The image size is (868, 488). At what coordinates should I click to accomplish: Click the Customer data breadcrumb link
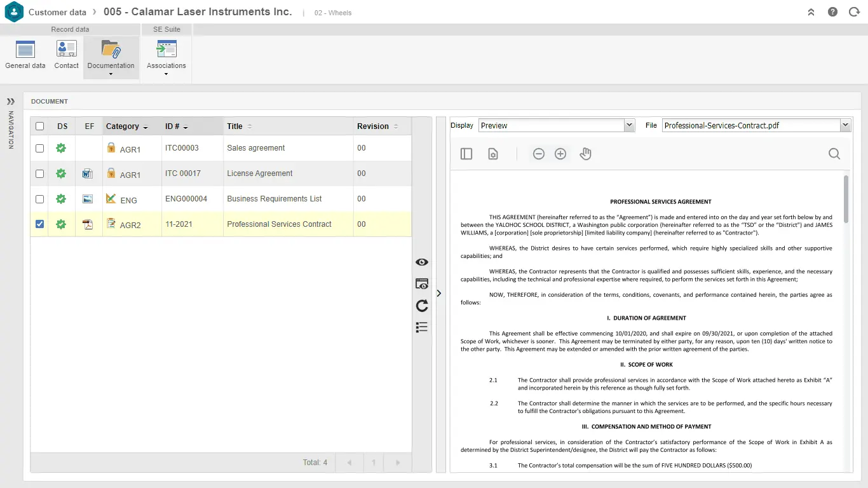pos(57,12)
